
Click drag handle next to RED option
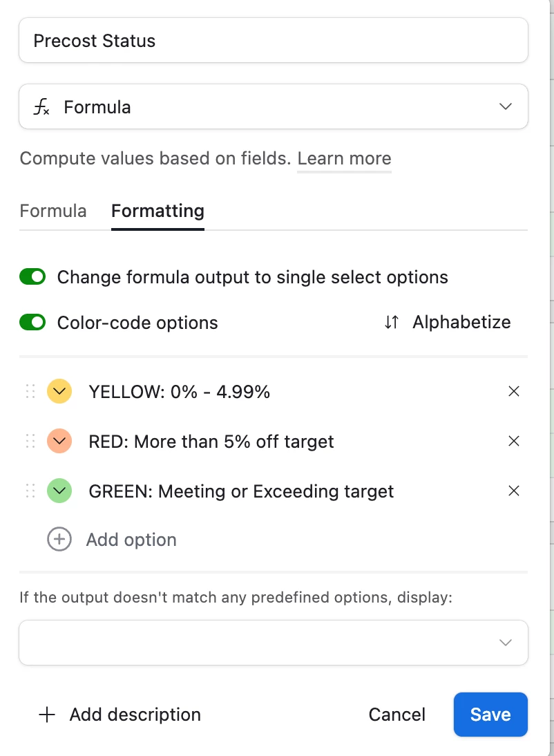(x=30, y=441)
